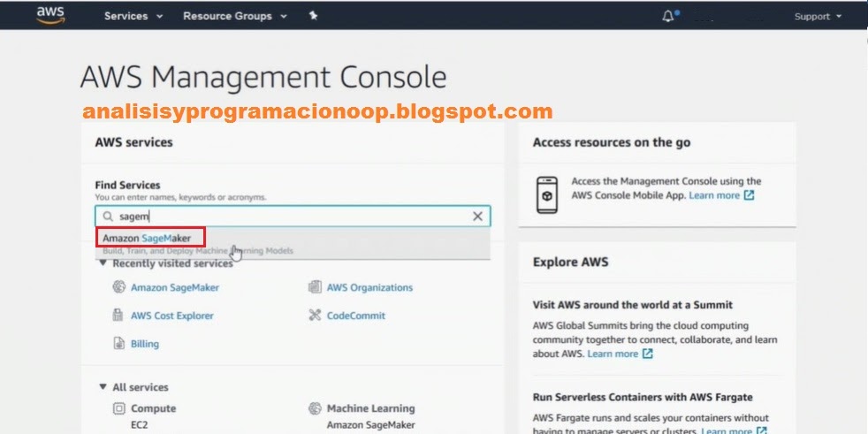Image resolution: width=868 pixels, height=434 pixels.
Task: Click the mobile phone app icon
Action: pyautogui.click(x=547, y=194)
